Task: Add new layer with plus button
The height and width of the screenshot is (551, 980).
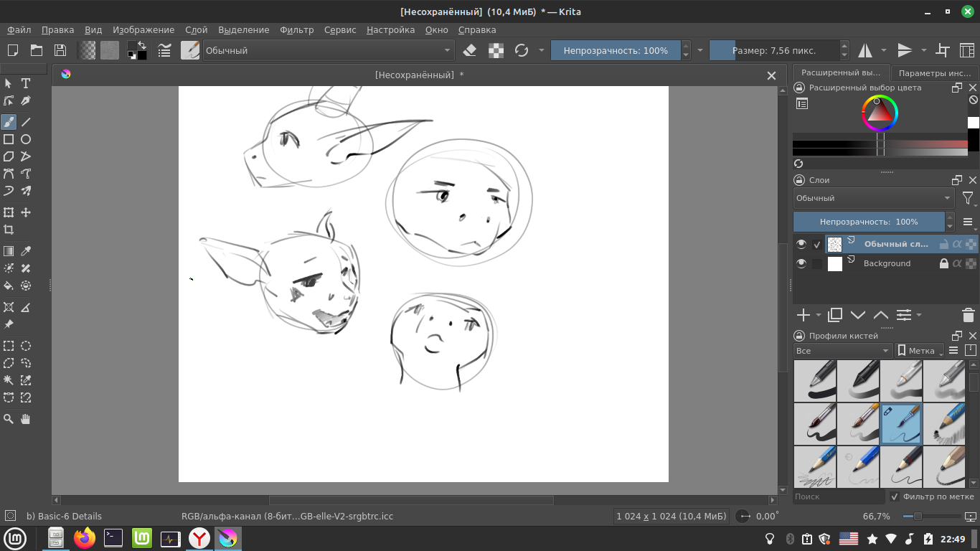Action: coord(804,315)
